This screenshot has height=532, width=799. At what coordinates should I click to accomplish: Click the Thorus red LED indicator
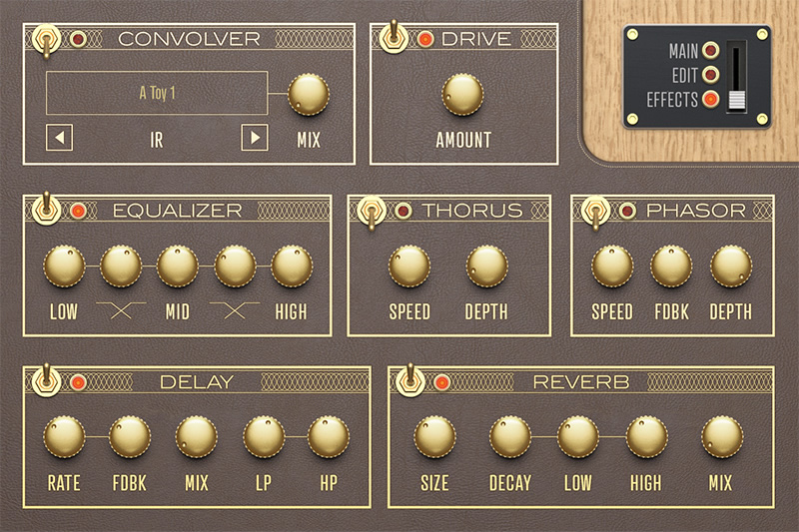(403, 211)
